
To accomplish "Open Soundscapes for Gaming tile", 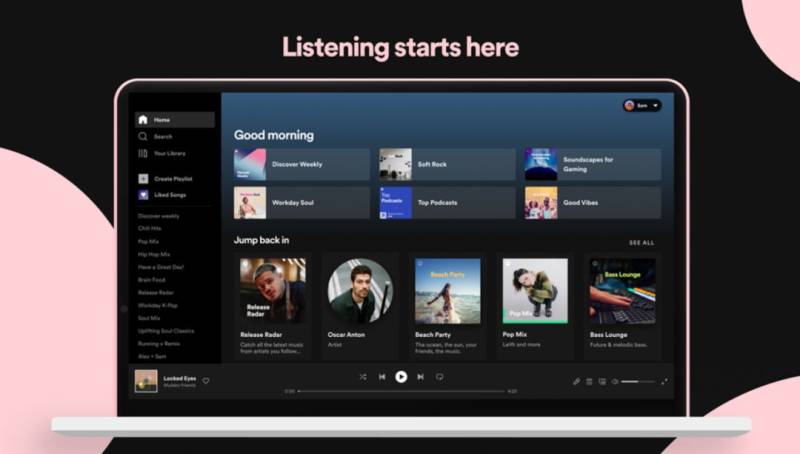I will point(593,164).
